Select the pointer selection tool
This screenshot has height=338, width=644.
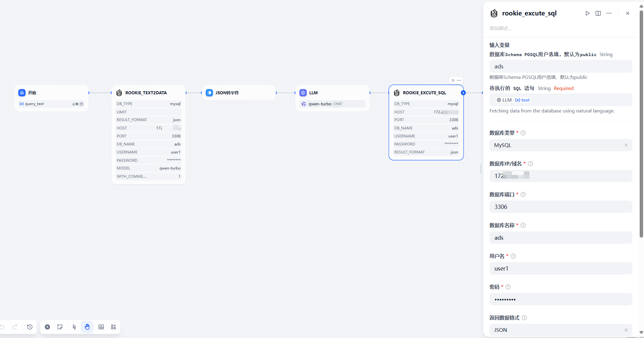[x=74, y=327]
